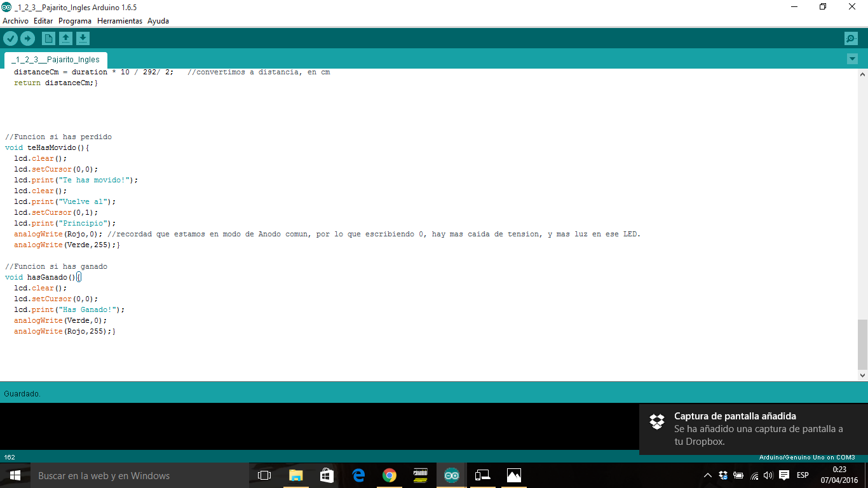Open the Dropbox Captura de pantalla notification
This screenshot has width=868, height=488.
754,429
